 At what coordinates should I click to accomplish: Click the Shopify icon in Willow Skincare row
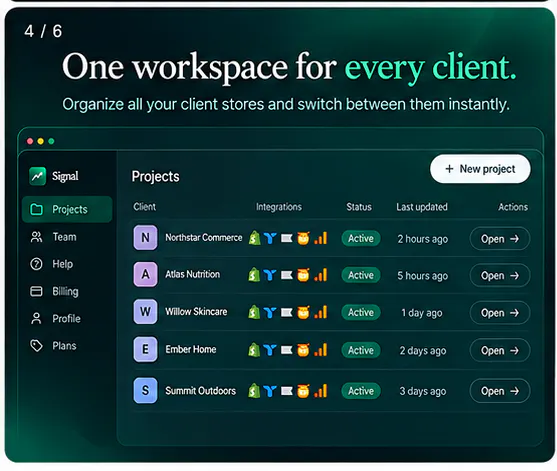254,312
